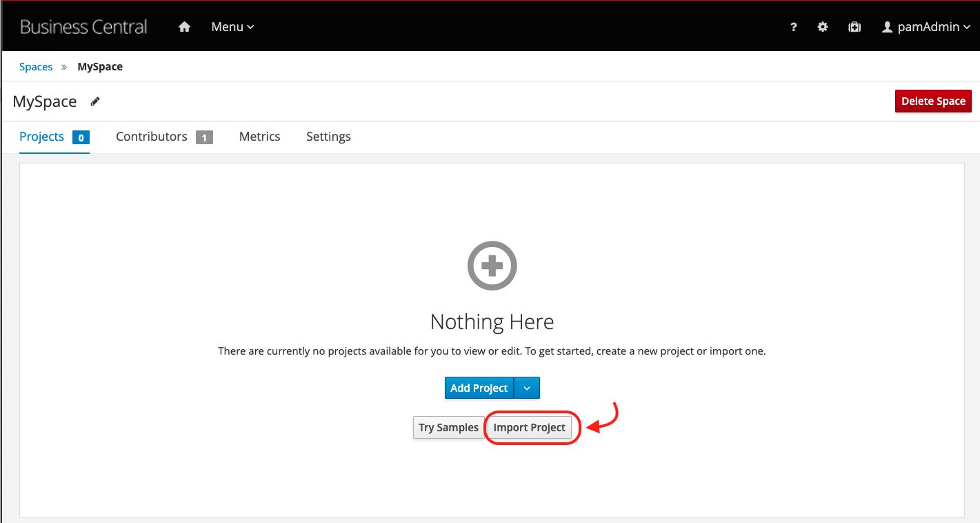Open the Settings tab
This screenshot has width=980, height=523.
328,137
